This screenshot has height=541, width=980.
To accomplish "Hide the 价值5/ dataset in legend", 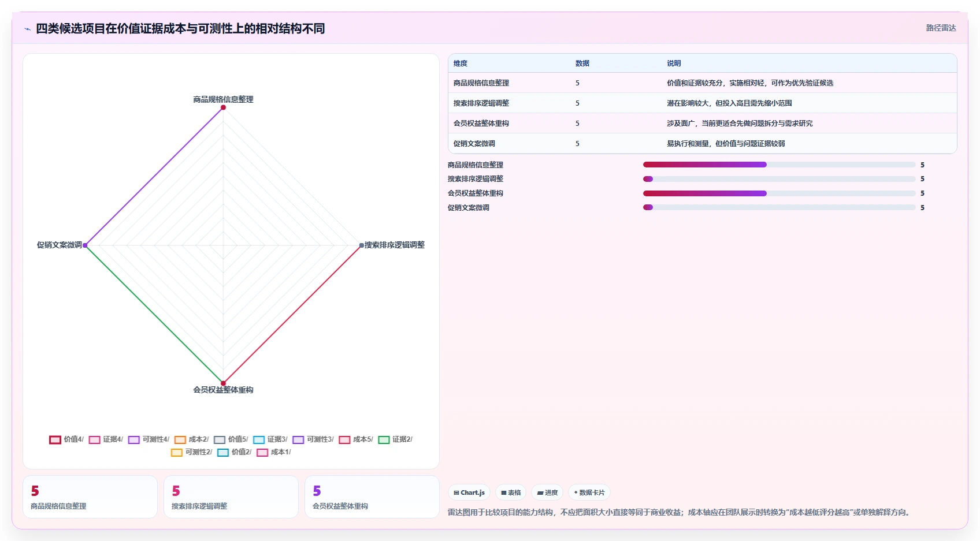I will 231,439.
